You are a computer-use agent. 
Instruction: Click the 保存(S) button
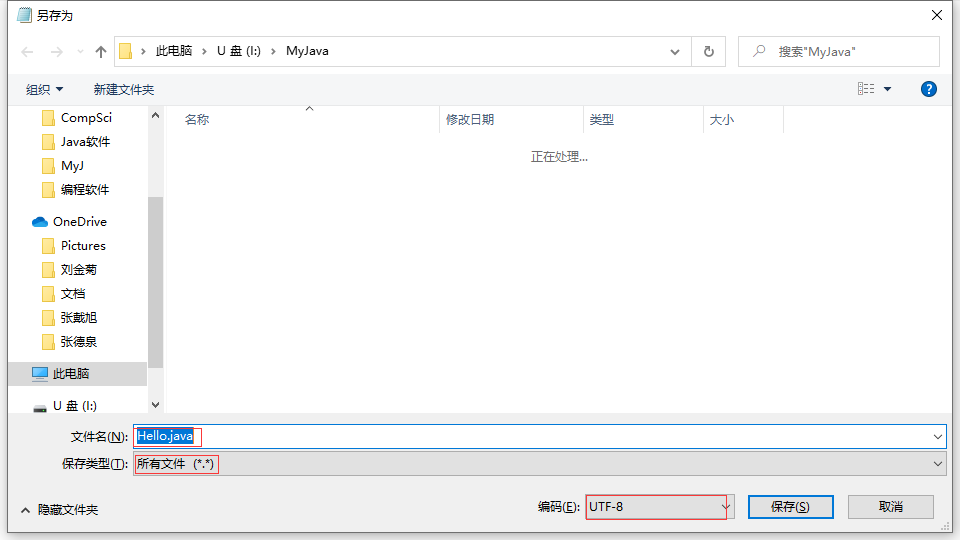point(790,507)
